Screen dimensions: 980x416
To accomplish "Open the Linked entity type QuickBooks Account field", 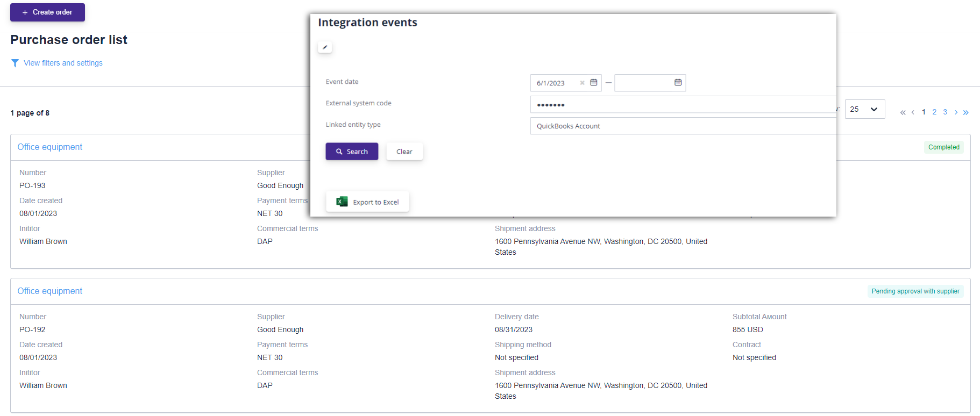I will [x=682, y=126].
